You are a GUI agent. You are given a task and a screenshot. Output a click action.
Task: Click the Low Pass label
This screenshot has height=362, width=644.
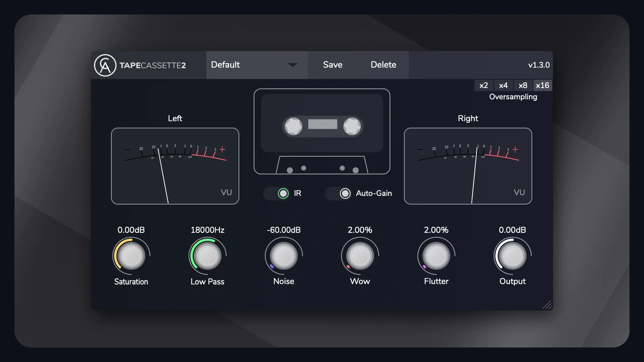pos(207,282)
